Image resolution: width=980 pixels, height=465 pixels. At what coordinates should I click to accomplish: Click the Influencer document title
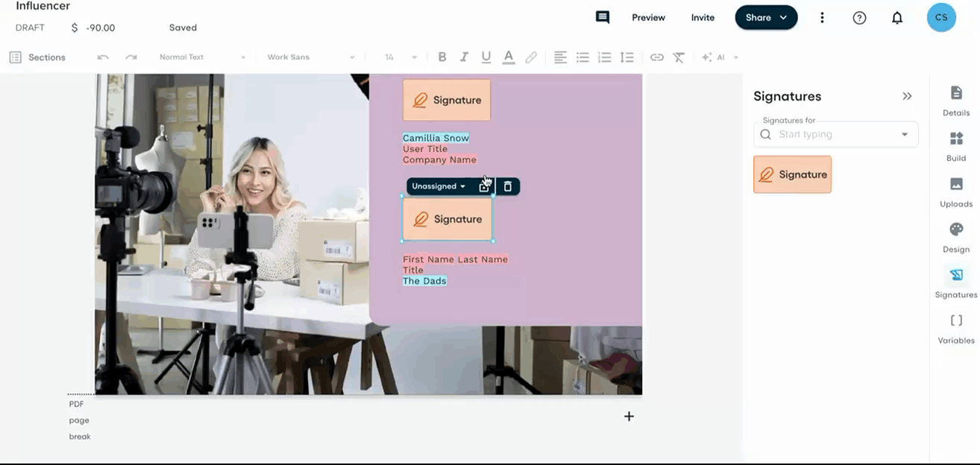pos(43,6)
